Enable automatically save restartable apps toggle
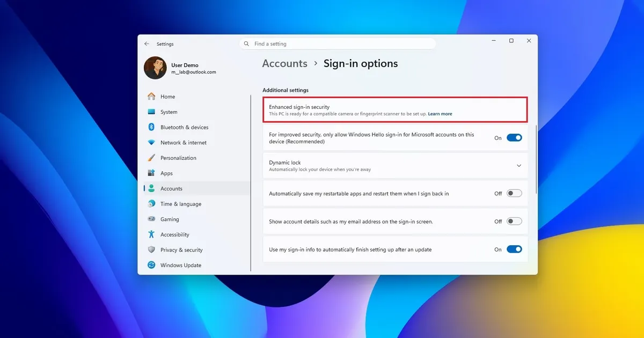644x338 pixels. point(514,193)
